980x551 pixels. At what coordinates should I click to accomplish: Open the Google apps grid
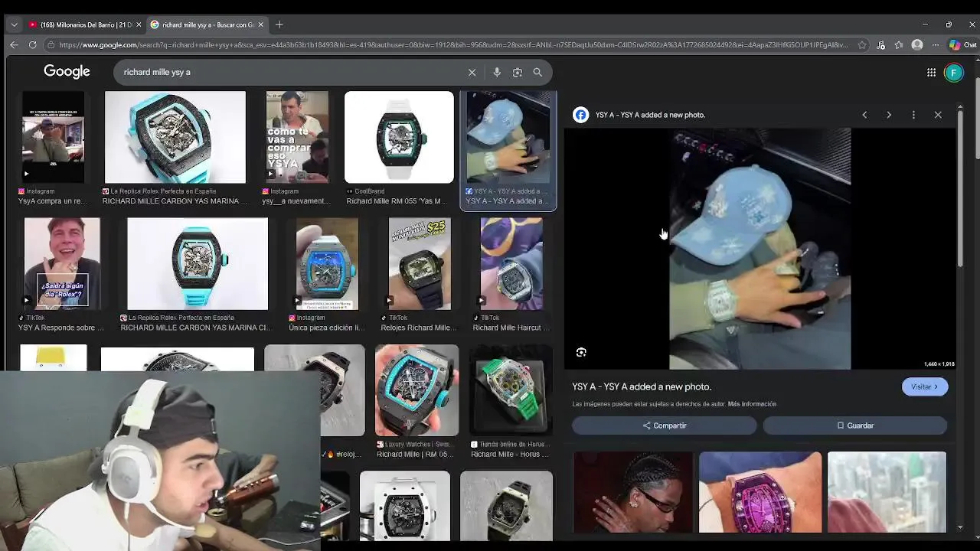[931, 73]
